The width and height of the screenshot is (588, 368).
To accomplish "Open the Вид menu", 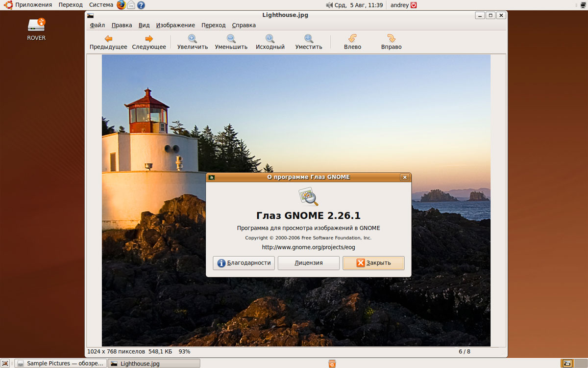I will click(x=144, y=25).
